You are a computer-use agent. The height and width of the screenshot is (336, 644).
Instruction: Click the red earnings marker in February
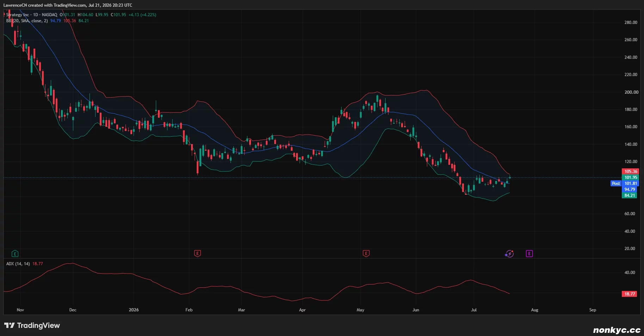(x=197, y=254)
